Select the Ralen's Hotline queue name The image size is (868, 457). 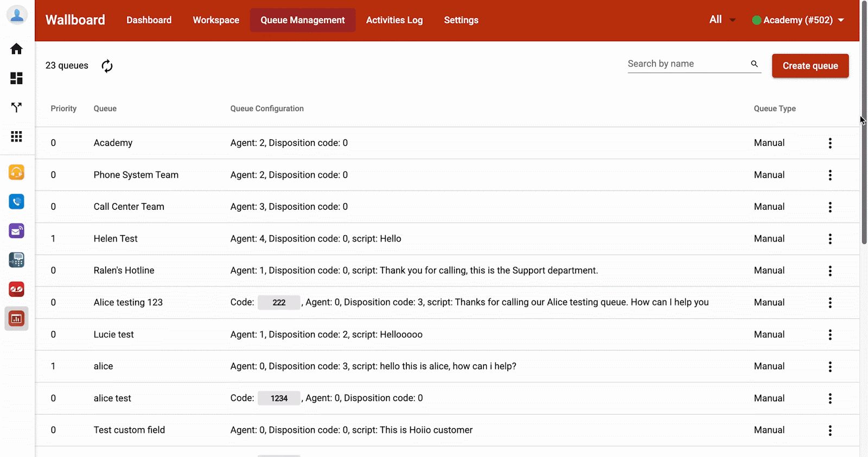coord(124,270)
